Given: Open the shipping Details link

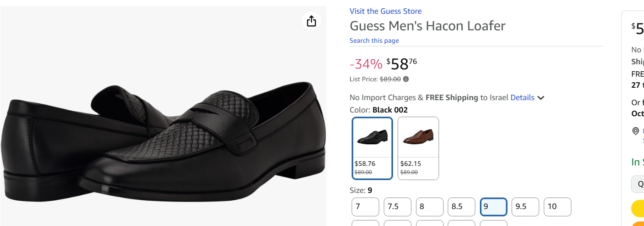Looking at the screenshot, I should pos(522,97).
